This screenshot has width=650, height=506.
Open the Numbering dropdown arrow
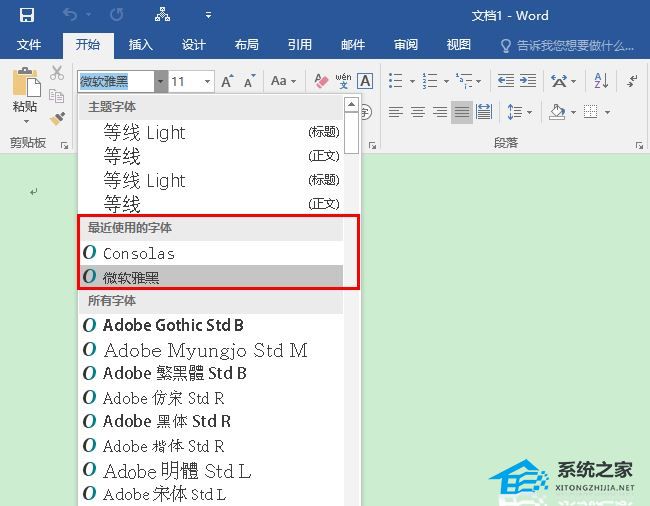click(446, 81)
